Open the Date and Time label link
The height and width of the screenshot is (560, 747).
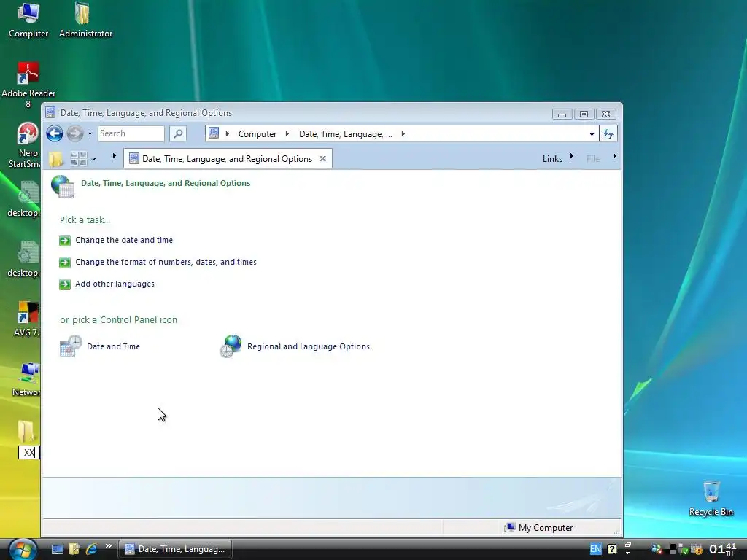tap(113, 346)
